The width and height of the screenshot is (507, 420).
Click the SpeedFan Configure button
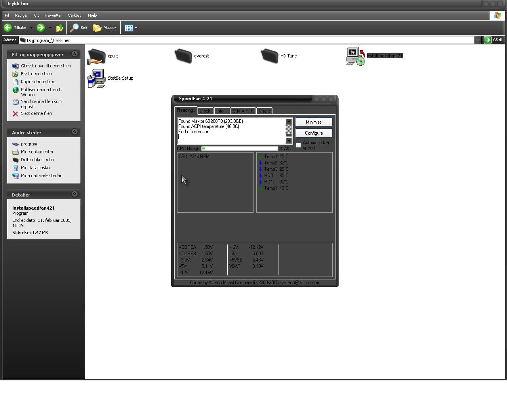click(x=314, y=133)
